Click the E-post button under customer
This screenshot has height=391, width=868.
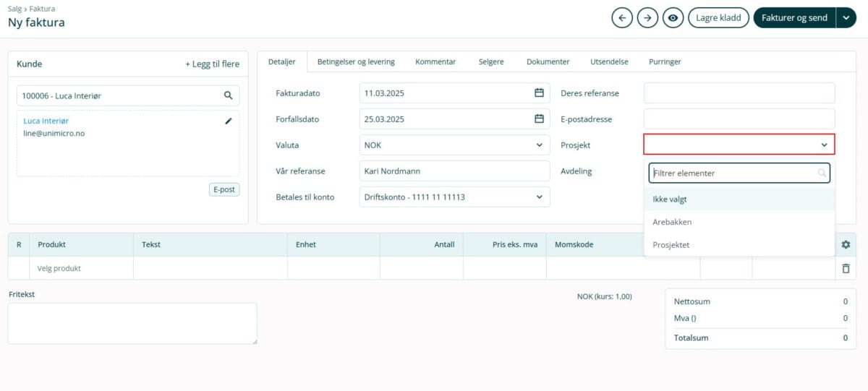coord(224,190)
